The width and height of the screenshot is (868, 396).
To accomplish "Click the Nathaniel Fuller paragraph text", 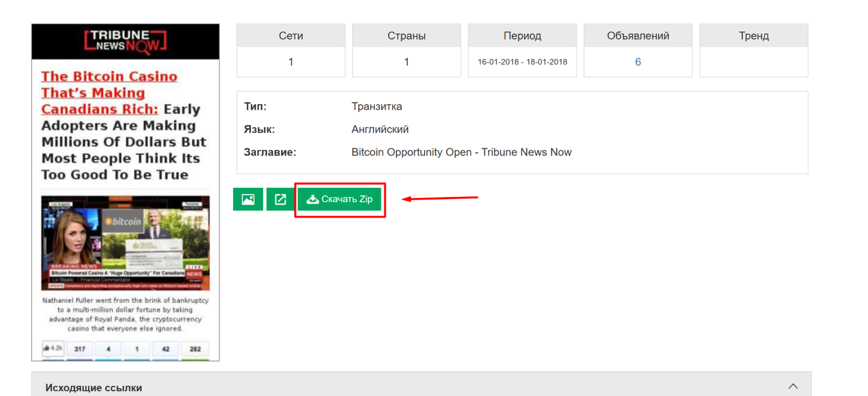I will [125, 314].
